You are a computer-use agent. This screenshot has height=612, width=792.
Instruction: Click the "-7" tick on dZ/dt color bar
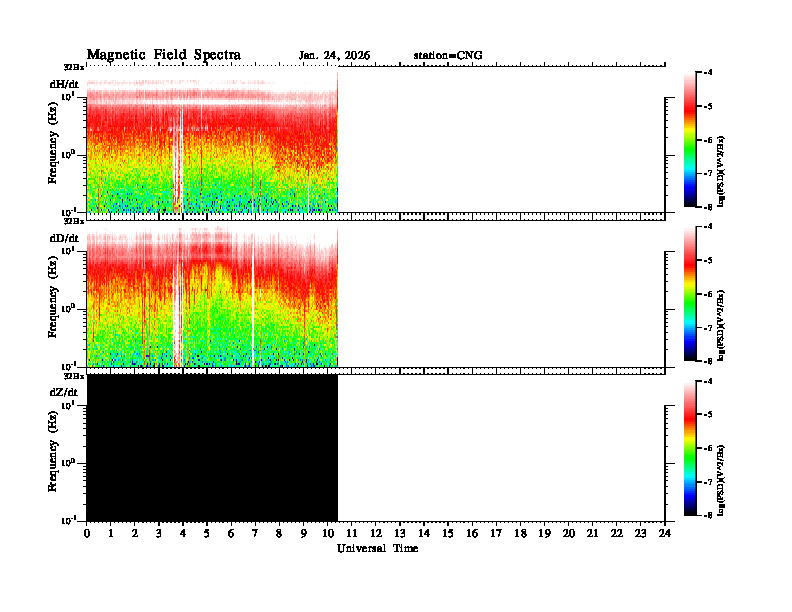click(709, 482)
